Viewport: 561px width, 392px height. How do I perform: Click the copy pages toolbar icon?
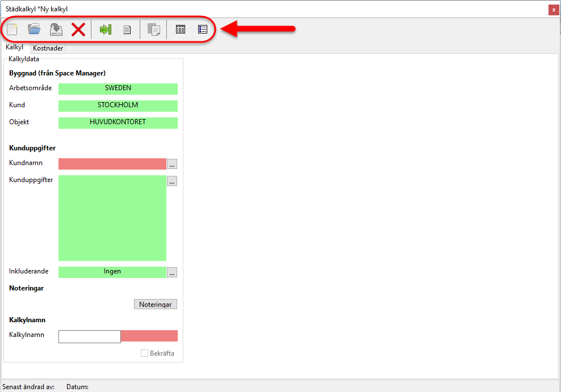coord(154,29)
